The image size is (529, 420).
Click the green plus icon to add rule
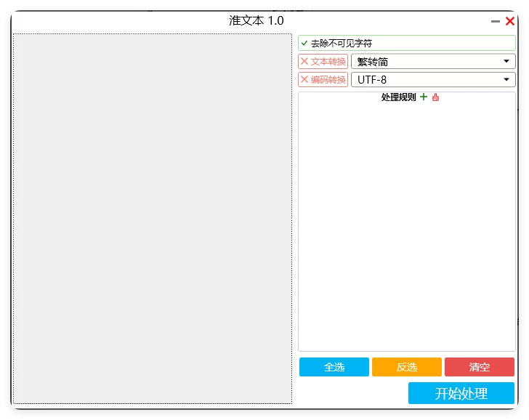(424, 97)
